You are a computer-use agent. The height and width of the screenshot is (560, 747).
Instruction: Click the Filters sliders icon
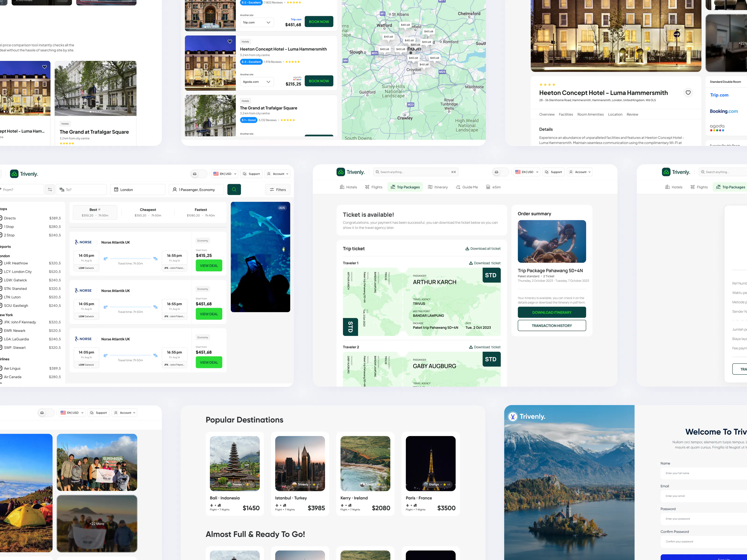click(x=272, y=190)
